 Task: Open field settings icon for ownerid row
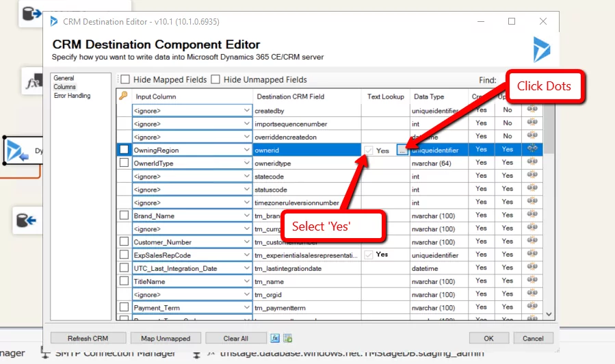(532, 148)
